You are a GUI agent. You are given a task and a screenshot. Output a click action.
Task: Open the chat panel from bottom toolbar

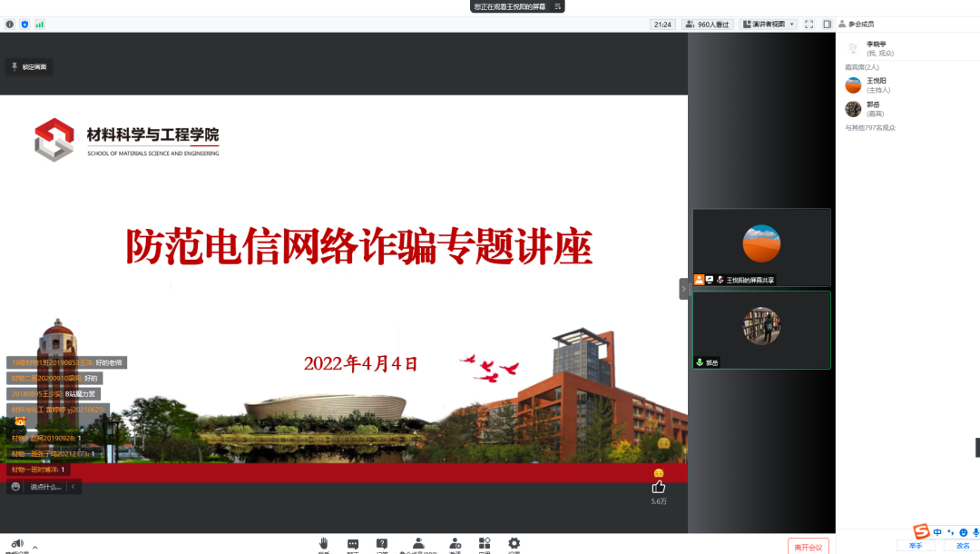(353, 543)
